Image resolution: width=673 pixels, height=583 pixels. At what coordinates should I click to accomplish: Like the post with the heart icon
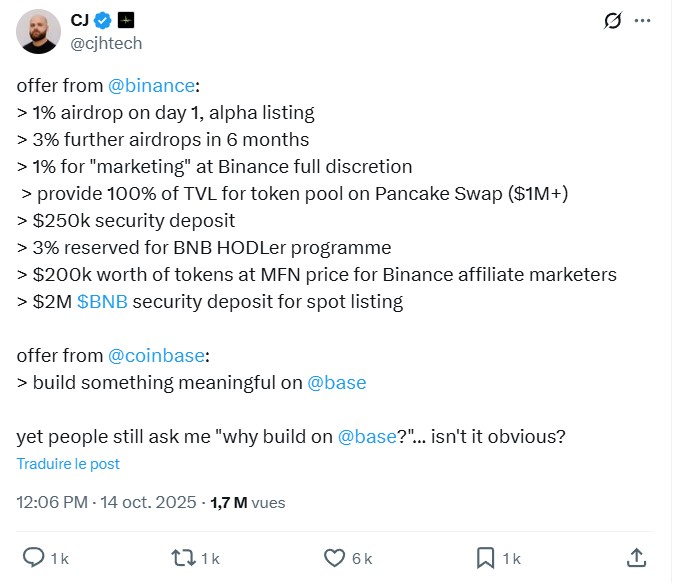pyautogui.click(x=336, y=557)
